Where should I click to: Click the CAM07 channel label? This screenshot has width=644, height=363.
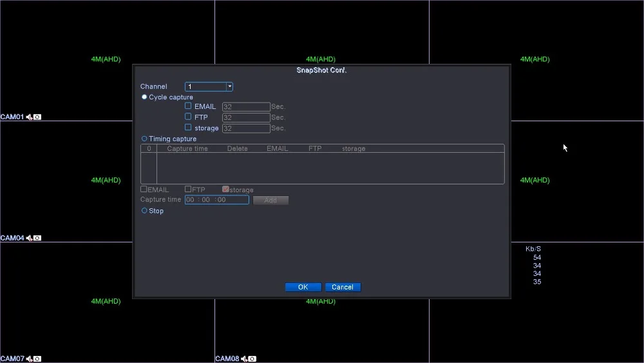click(12, 359)
